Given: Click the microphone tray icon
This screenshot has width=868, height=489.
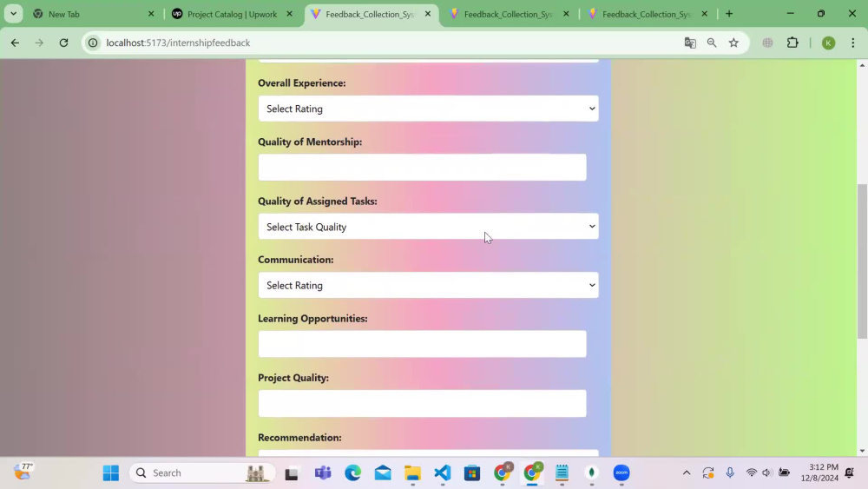Looking at the screenshot, I should [730, 473].
